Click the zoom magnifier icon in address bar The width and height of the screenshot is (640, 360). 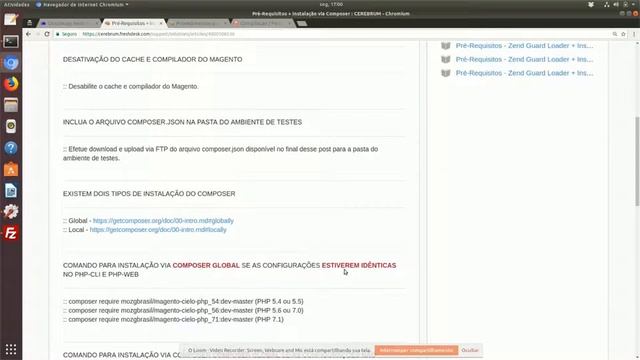(615, 34)
